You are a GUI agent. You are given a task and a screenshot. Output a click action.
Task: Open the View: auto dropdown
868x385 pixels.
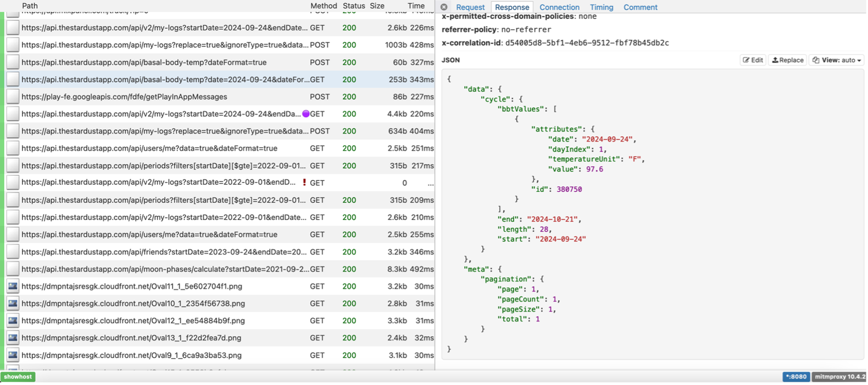click(x=836, y=60)
